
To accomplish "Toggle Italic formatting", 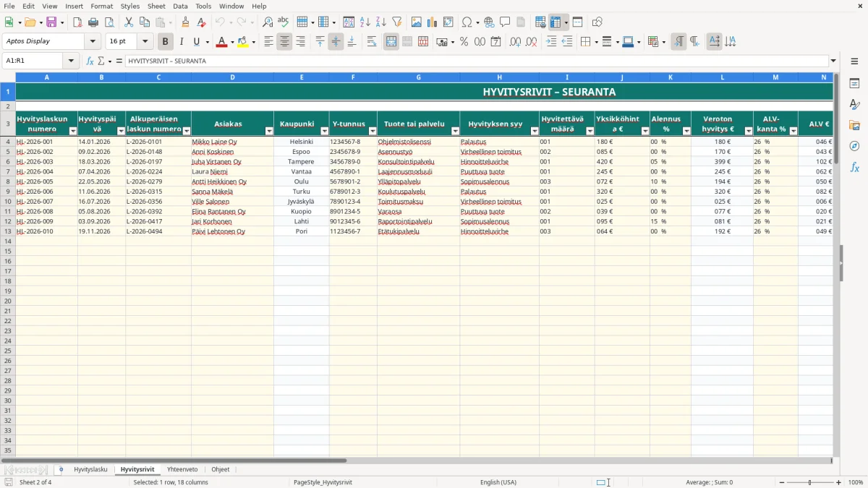I will (181, 42).
